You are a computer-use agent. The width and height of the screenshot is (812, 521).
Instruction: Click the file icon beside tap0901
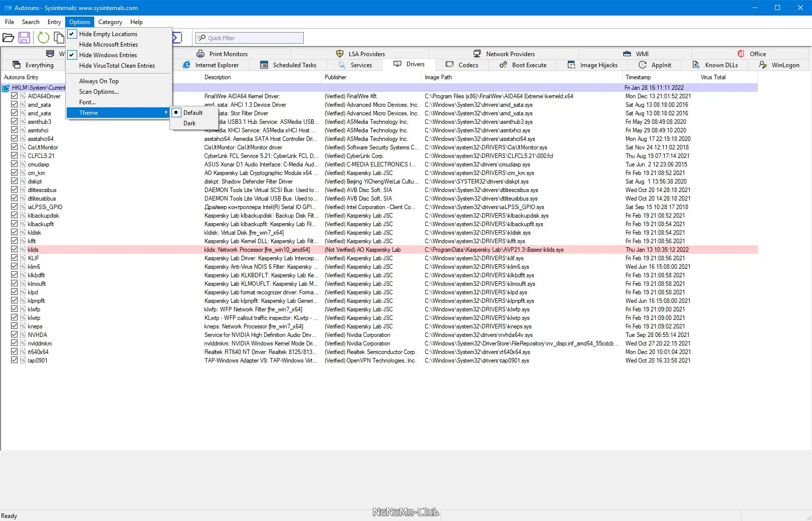(x=23, y=360)
